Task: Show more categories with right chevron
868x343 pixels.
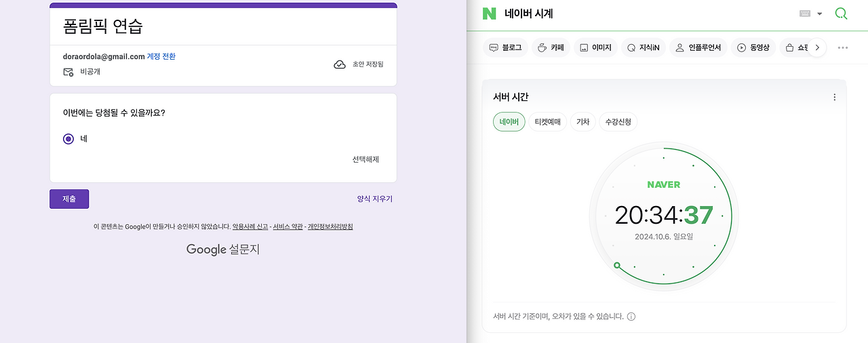Action: tap(817, 47)
